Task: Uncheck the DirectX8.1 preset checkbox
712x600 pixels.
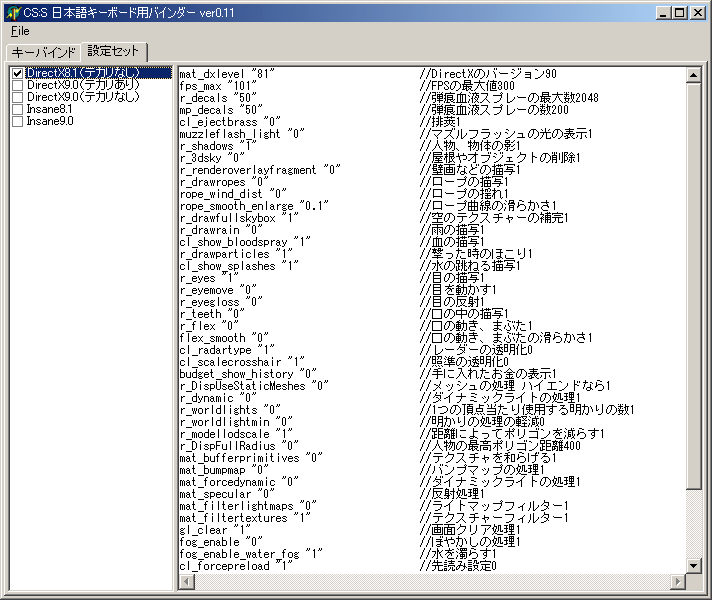Action: (x=17, y=74)
